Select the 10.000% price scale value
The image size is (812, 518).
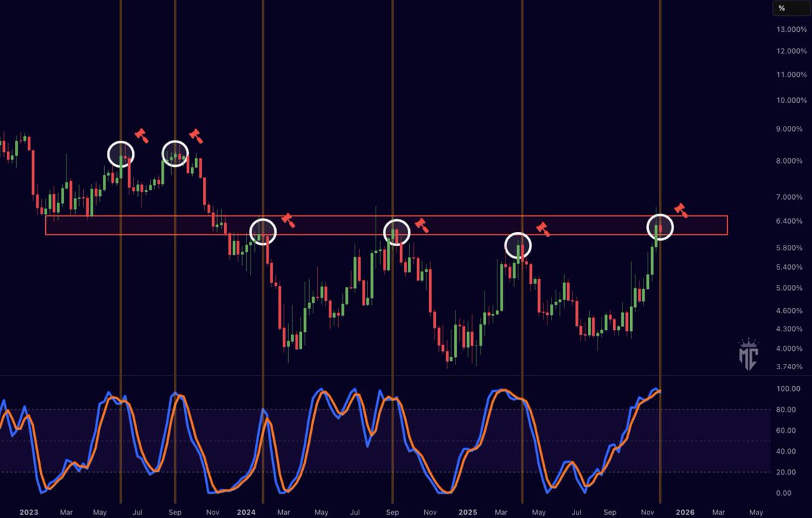click(x=792, y=100)
